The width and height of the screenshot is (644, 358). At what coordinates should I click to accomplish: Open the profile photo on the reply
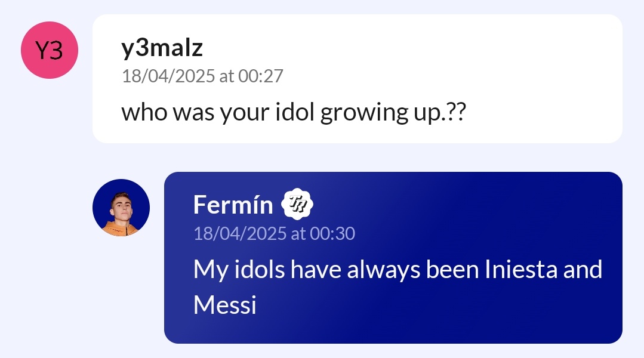[x=121, y=208]
